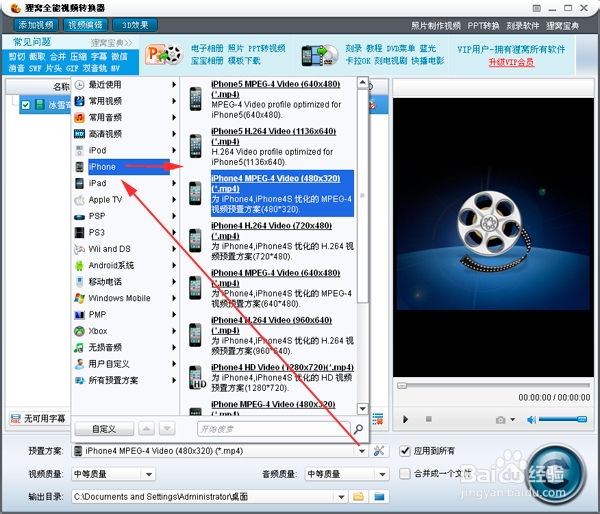Click the 3D效果 button
The image size is (600, 514).
(x=135, y=25)
